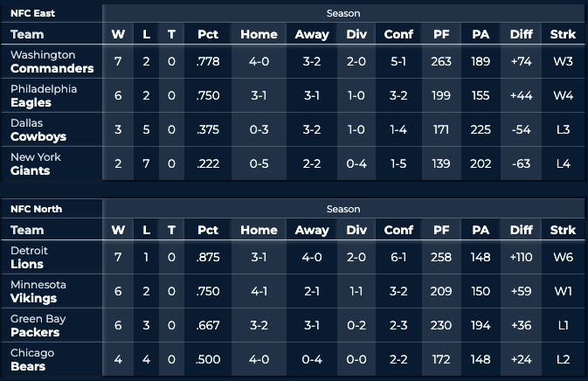Click the Green Bay Packers link
The width and height of the screenshot is (588, 381).
coord(38,326)
